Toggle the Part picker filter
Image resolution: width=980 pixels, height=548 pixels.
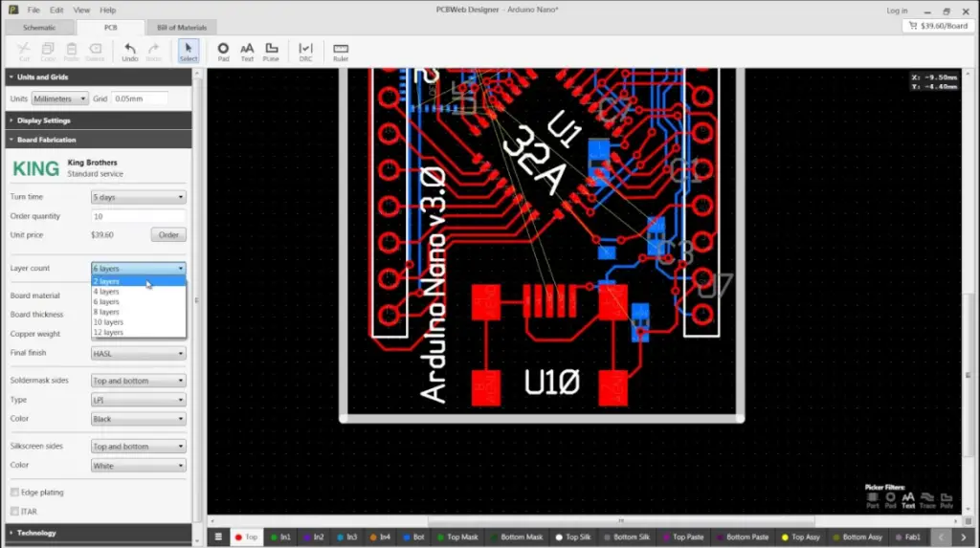pos(873,500)
